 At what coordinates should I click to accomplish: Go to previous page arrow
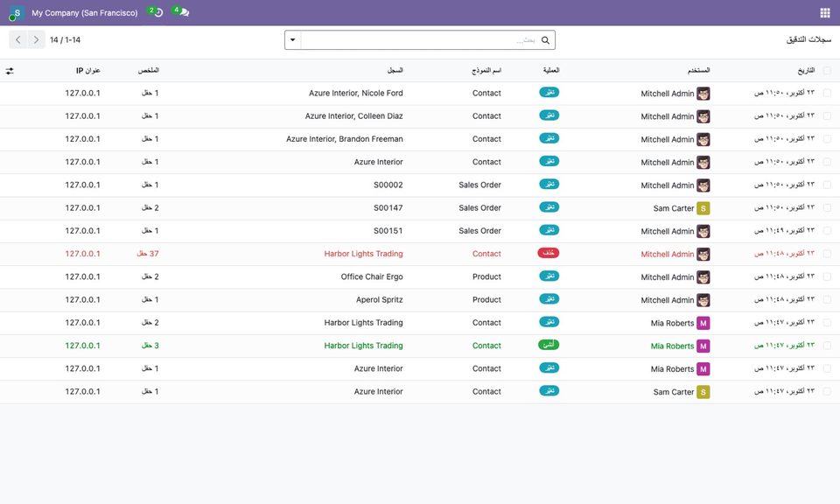(18, 39)
